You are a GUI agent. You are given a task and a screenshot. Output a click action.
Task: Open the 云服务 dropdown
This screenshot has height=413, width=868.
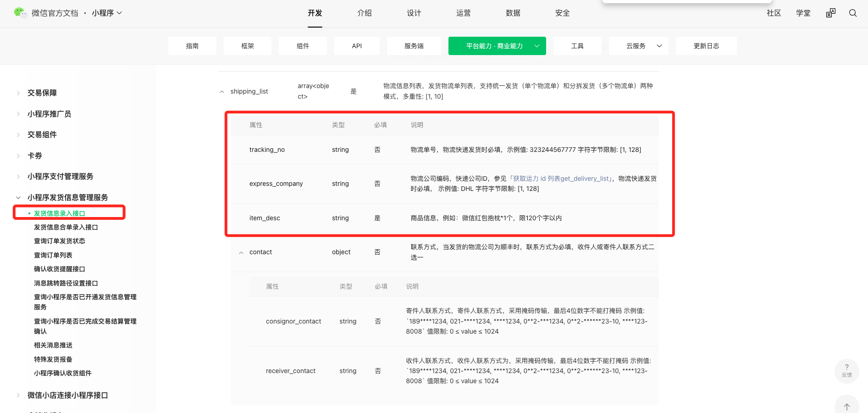(x=638, y=46)
